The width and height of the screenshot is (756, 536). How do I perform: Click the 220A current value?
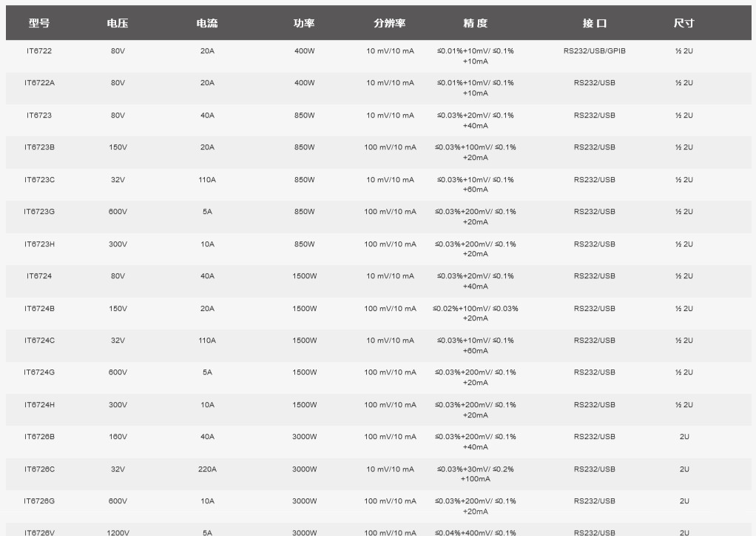coord(207,469)
